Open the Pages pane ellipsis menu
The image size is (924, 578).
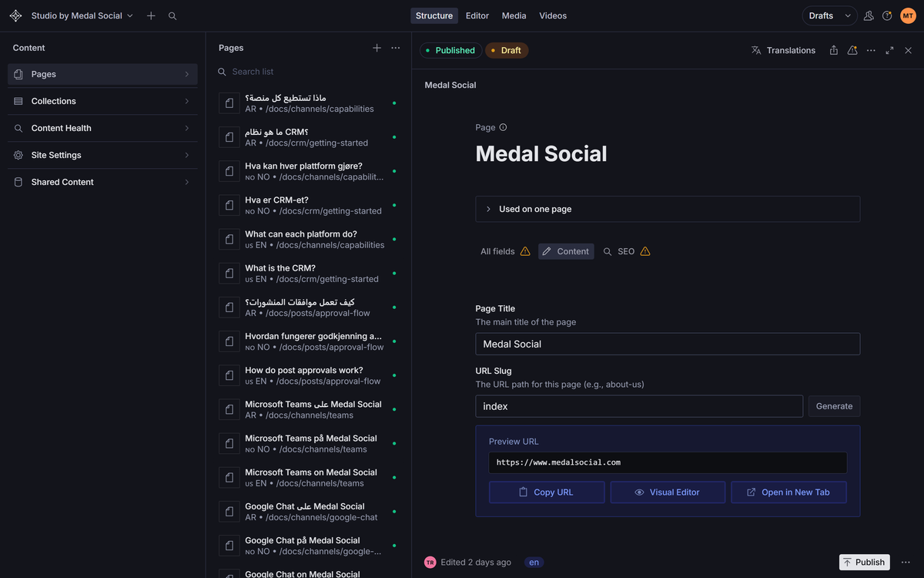pyautogui.click(x=396, y=48)
